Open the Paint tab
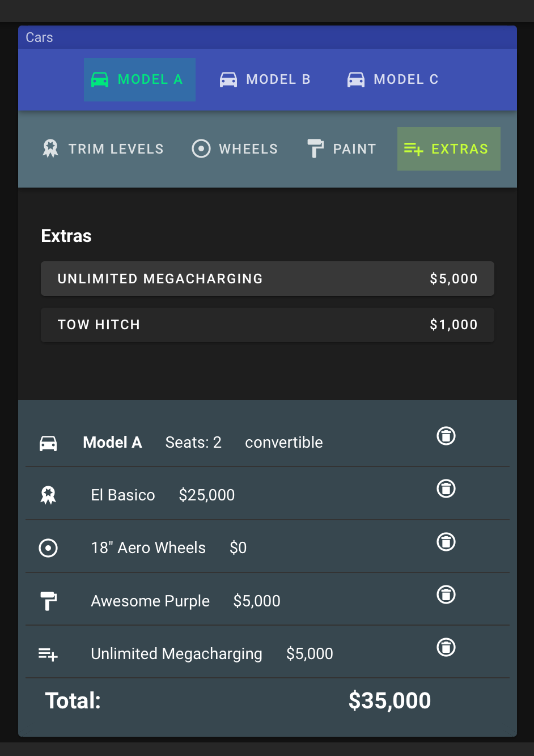This screenshot has width=534, height=756. pyautogui.click(x=342, y=149)
